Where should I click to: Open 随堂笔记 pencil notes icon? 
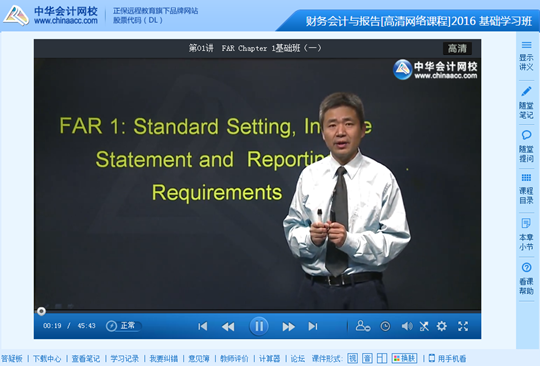(526, 103)
